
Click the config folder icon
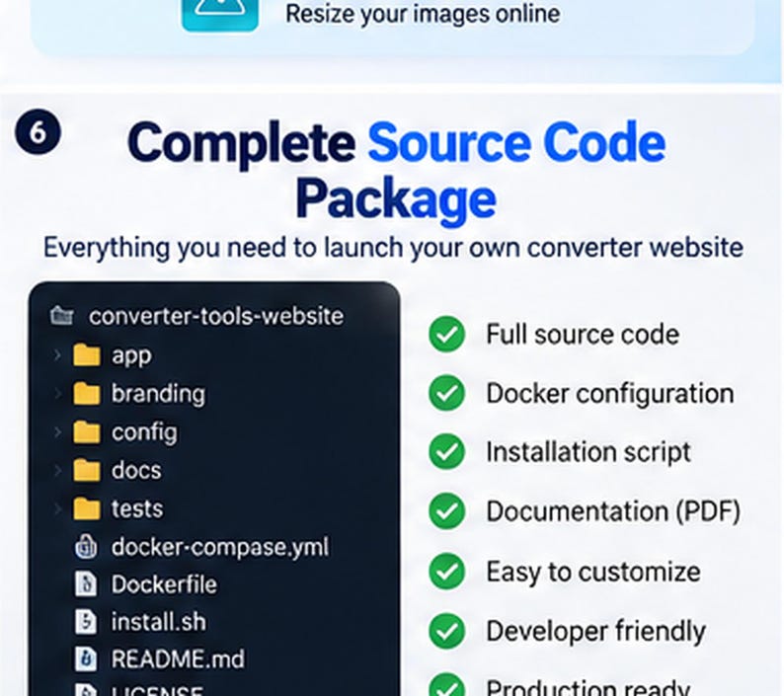click(x=87, y=432)
